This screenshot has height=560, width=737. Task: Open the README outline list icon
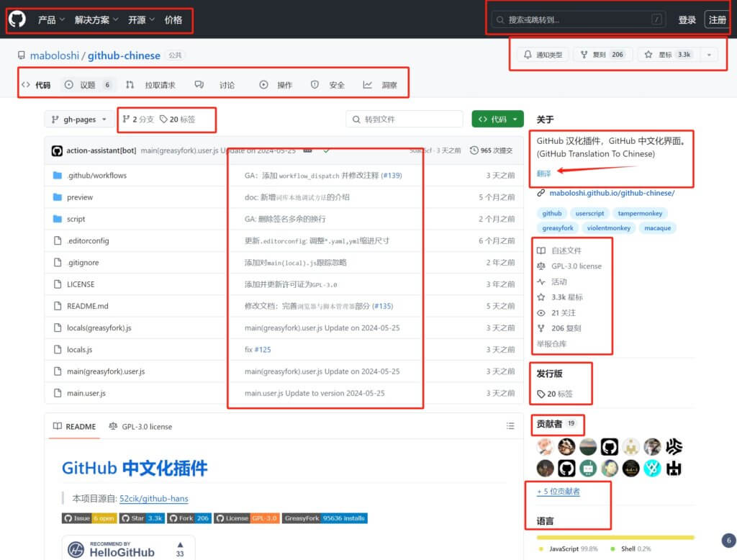[x=510, y=426]
